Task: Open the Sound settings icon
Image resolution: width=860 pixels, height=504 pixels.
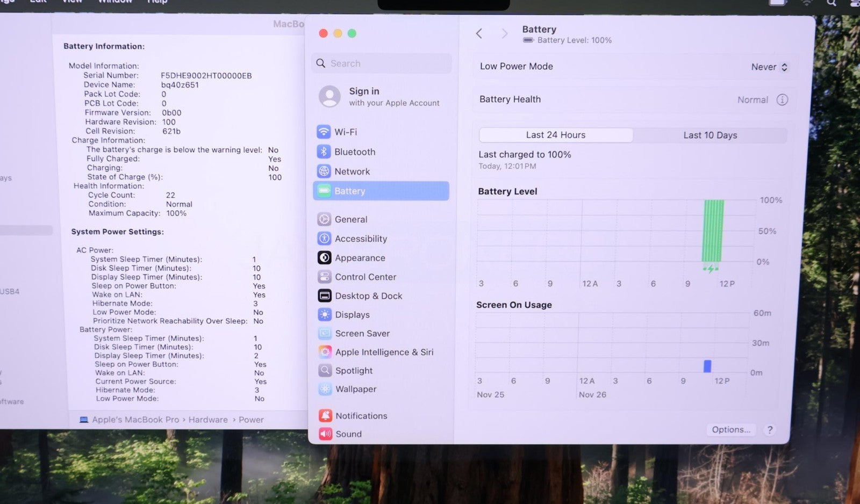Action: click(325, 434)
